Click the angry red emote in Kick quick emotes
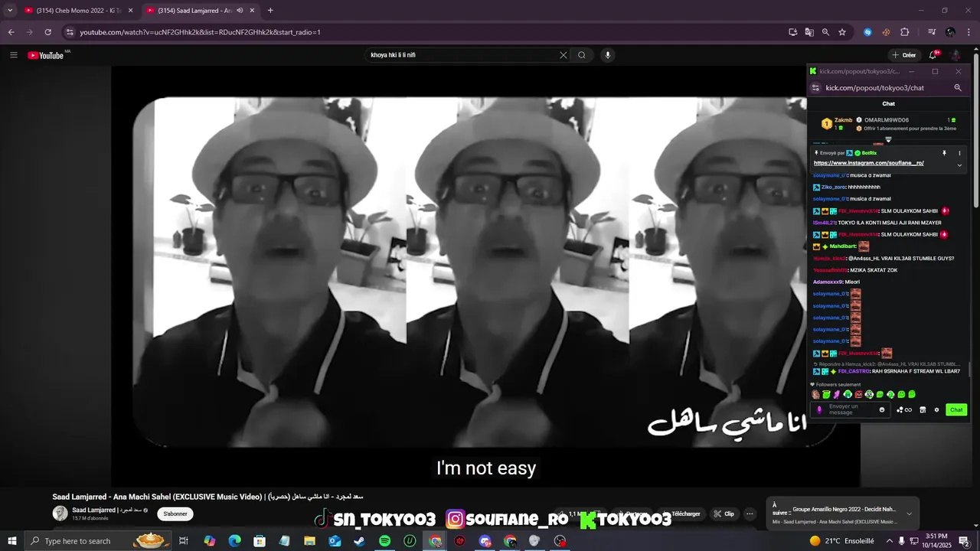Screen dimensions: 980x551 pyautogui.click(x=859, y=394)
